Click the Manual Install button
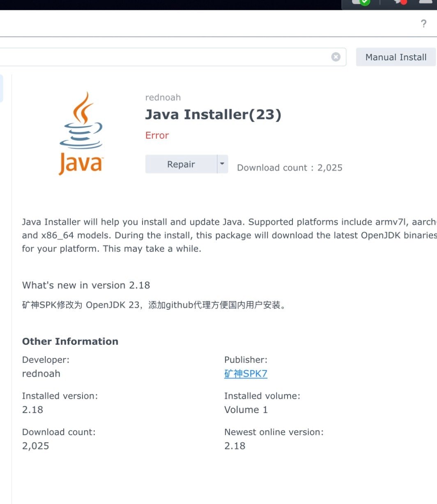Screen dimensions: 437x504 click(396, 57)
